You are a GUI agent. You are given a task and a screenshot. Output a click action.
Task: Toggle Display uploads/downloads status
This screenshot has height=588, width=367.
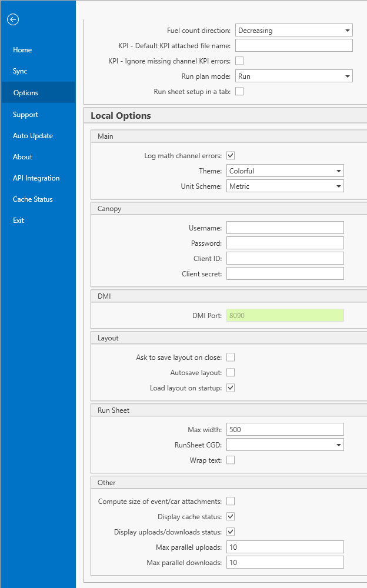pos(231,532)
